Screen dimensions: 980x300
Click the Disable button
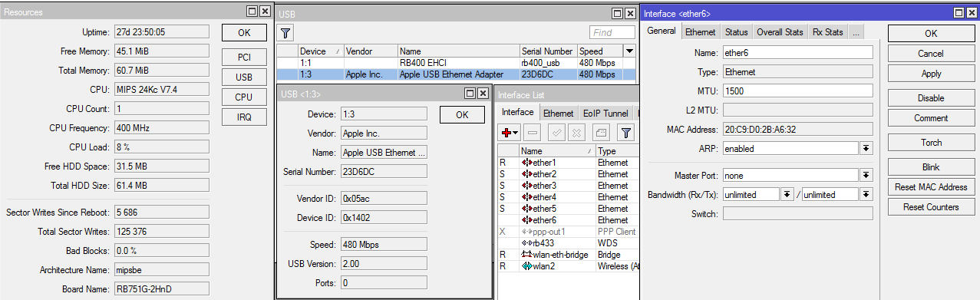(930, 98)
